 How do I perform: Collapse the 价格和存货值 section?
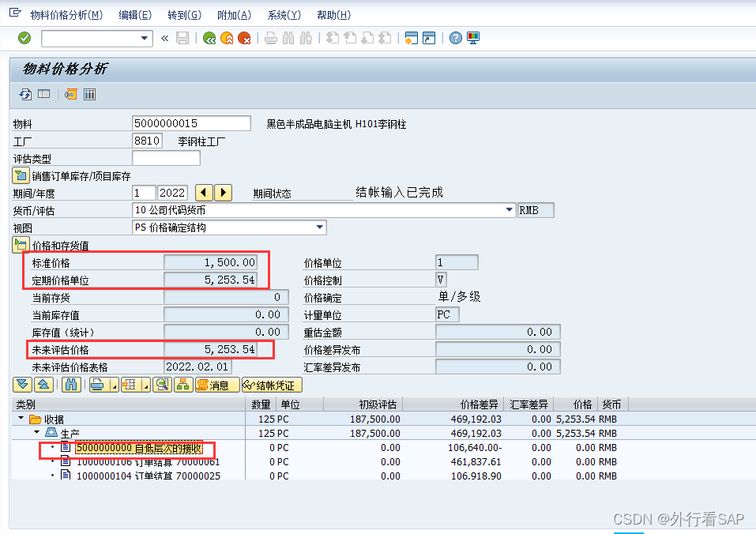(21, 246)
